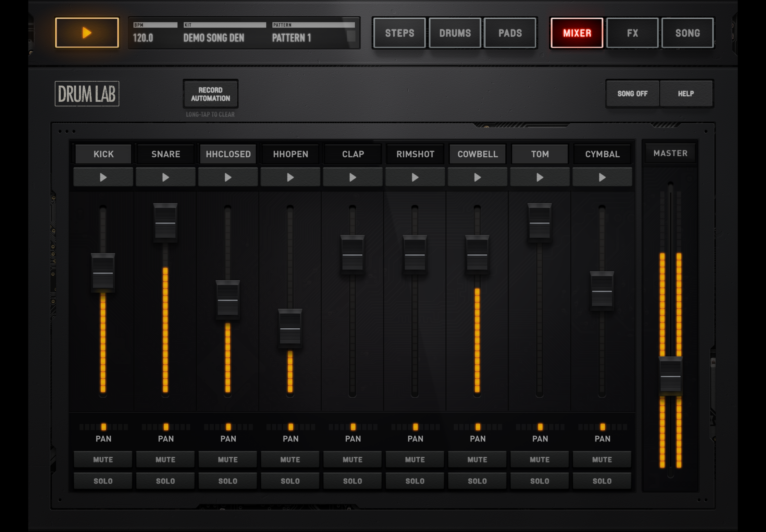Screen dimensions: 766x532
Task: Select the SNARE channel label
Action: (166, 154)
